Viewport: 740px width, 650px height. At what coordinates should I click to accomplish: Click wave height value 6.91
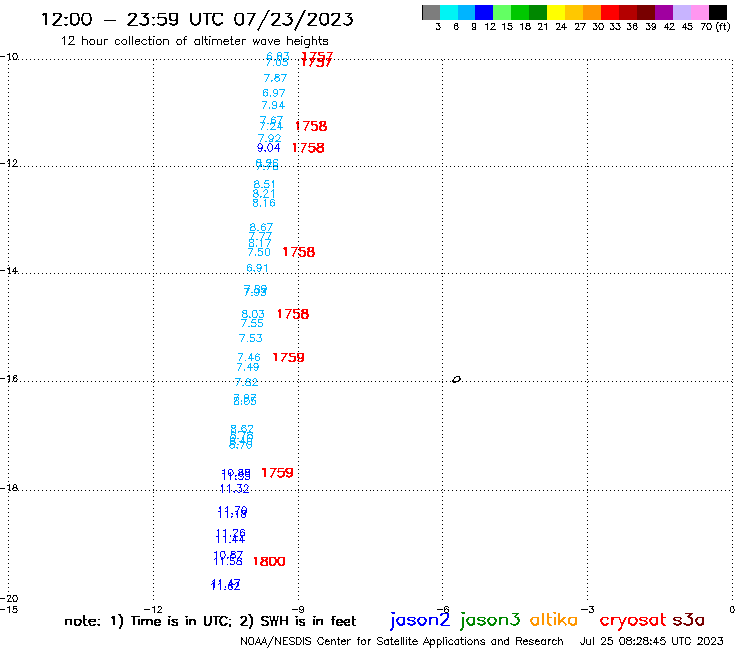(258, 268)
